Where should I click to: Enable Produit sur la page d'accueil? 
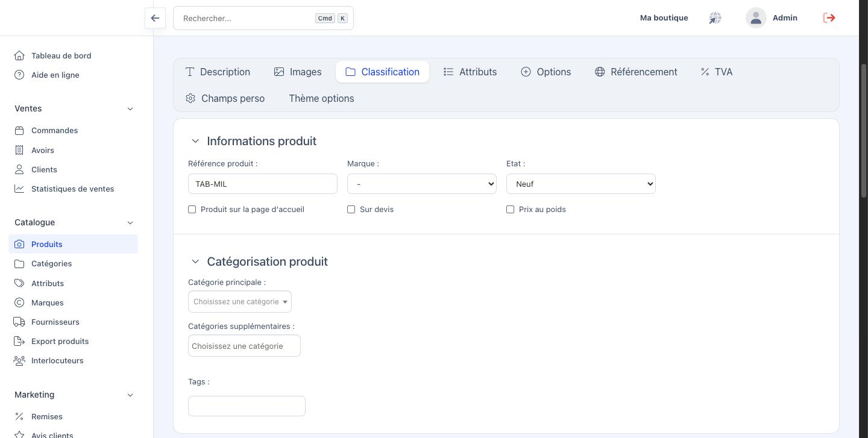192,209
